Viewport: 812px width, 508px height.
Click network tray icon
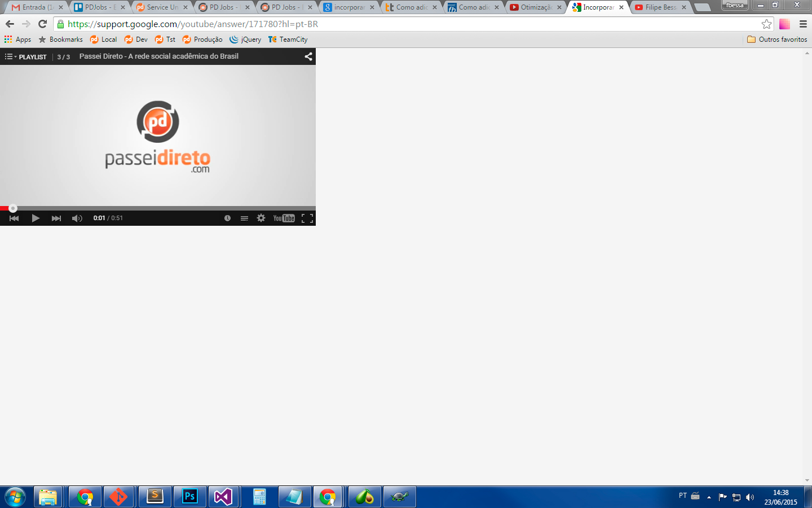(x=736, y=497)
